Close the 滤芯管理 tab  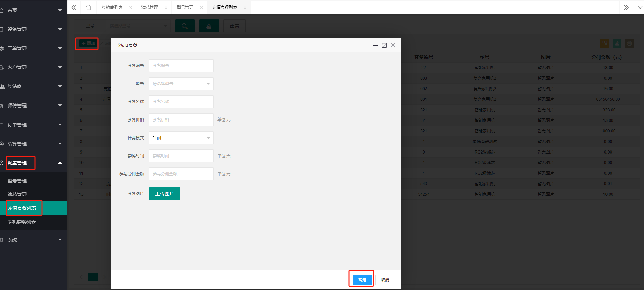[166, 7]
